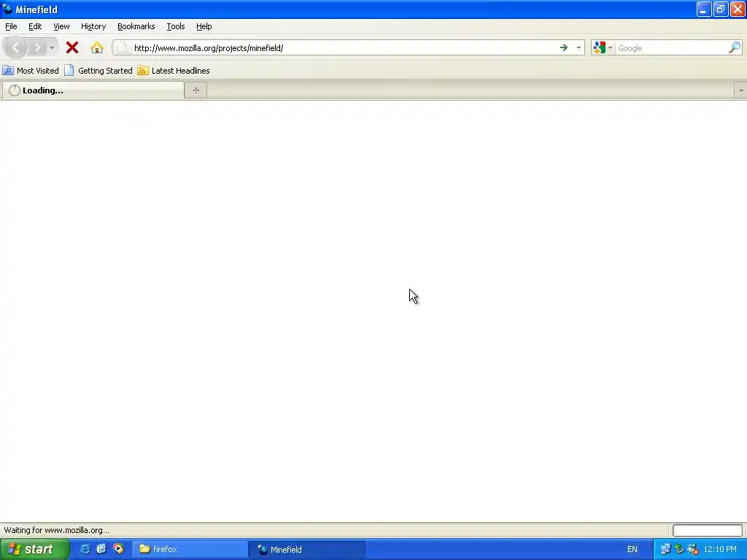Switch to the Minefield taskbar button
Image resolution: width=747 pixels, height=560 pixels.
point(307,550)
